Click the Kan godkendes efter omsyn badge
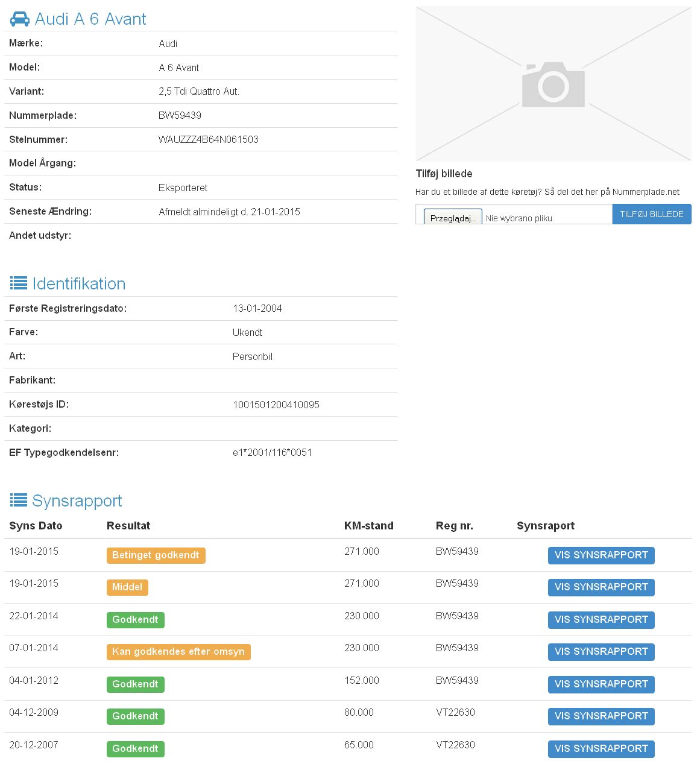Screen dimensions: 700x767 pos(178,652)
